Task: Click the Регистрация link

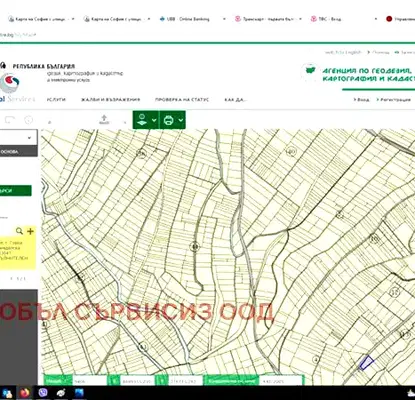Action: pyautogui.click(x=395, y=100)
